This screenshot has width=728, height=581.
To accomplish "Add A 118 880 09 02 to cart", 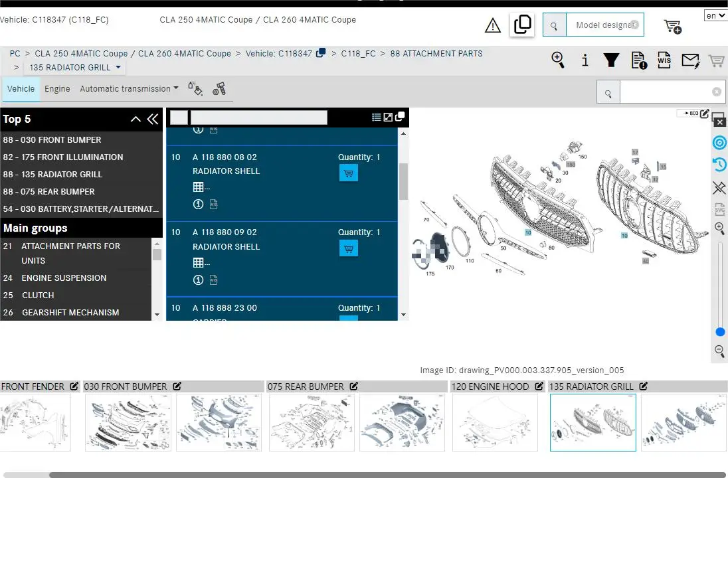I will [348, 248].
